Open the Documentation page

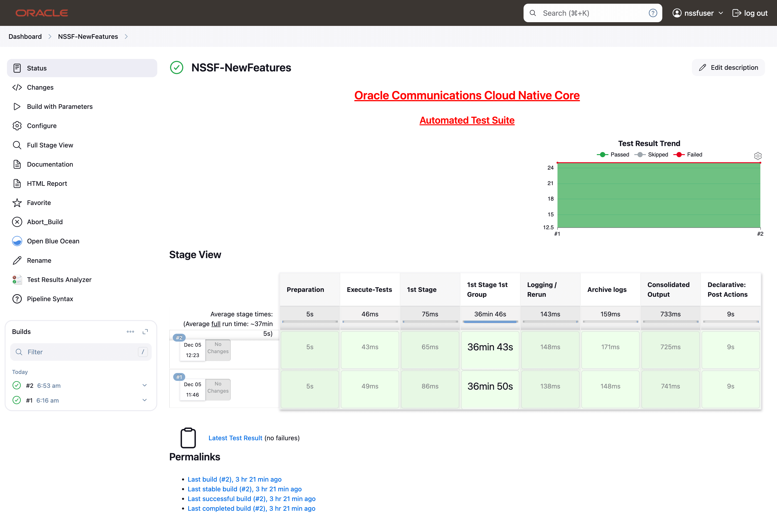click(x=50, y=164)
